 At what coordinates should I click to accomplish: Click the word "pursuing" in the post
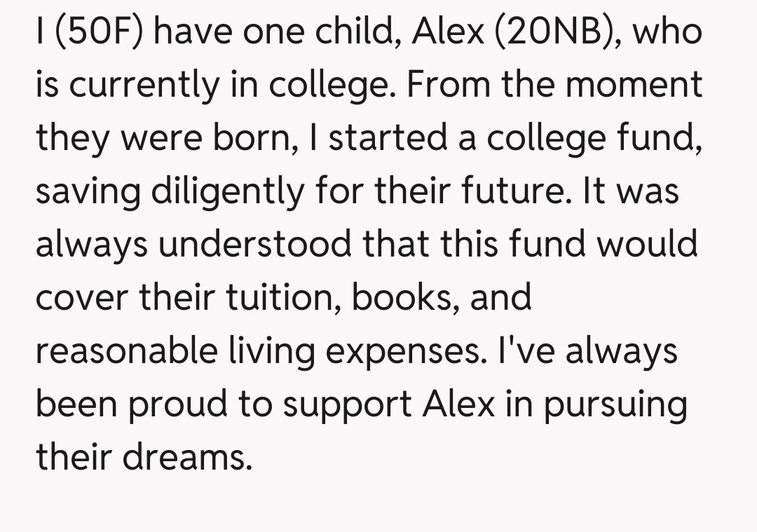point(617,404)
